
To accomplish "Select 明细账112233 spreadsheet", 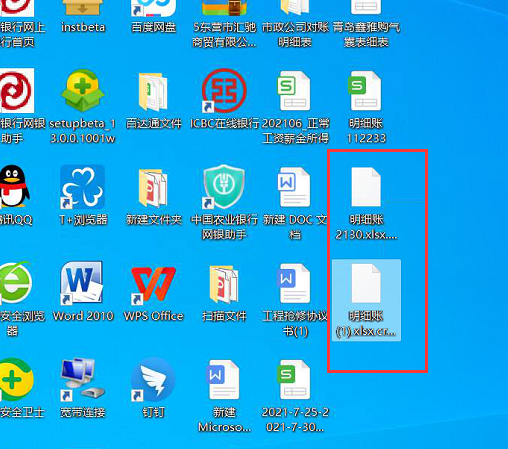I will coord(366,91).
